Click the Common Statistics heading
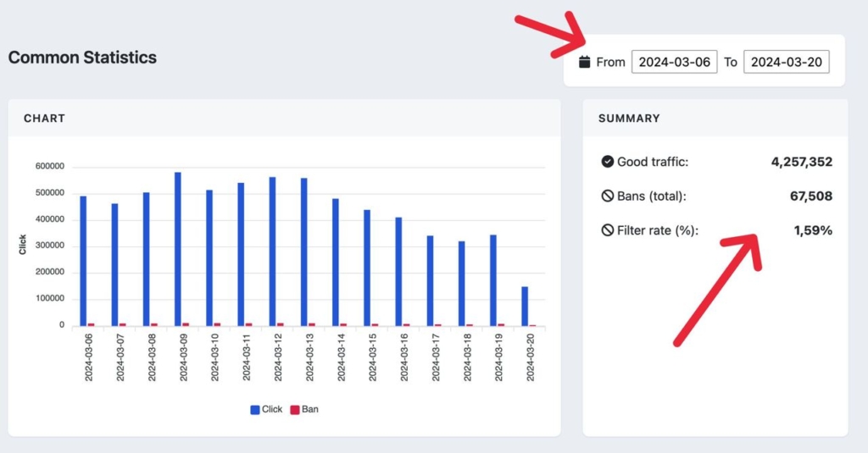The image size is (868, 453). [82, 58]
